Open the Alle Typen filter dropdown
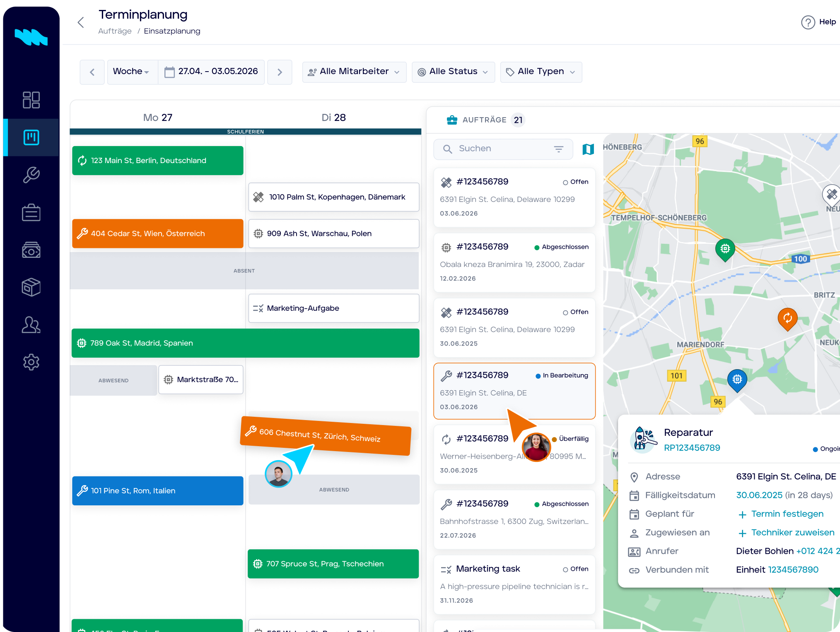This screenshot has width=840, height=632. [x=541, y=72]
